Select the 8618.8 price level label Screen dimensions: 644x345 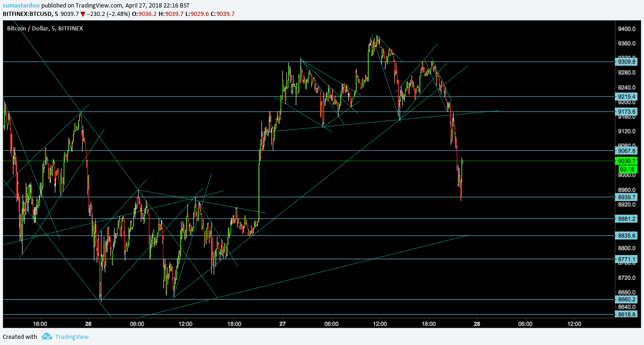point(626,314)
